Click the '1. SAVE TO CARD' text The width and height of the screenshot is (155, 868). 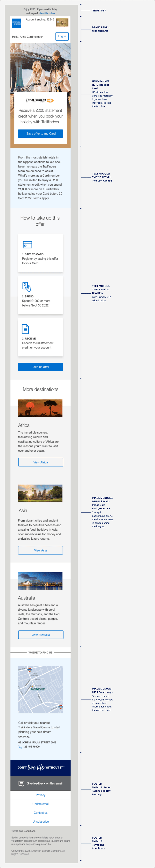[33, 254]
